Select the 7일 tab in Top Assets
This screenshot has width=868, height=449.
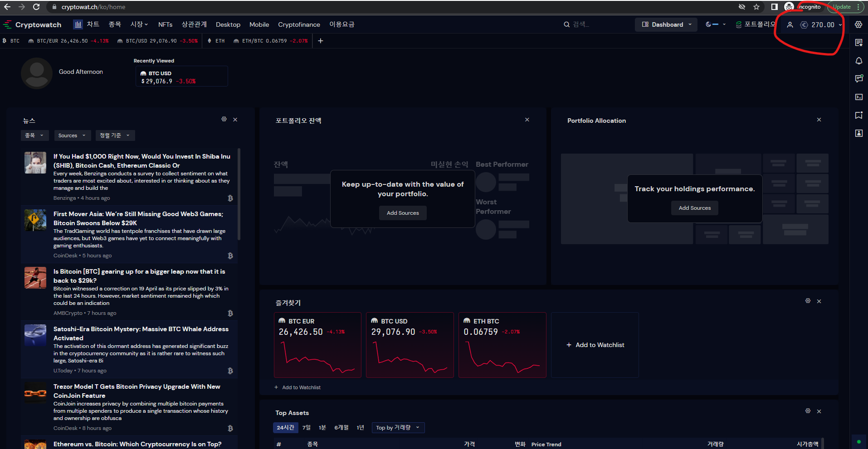coord(307,428)
